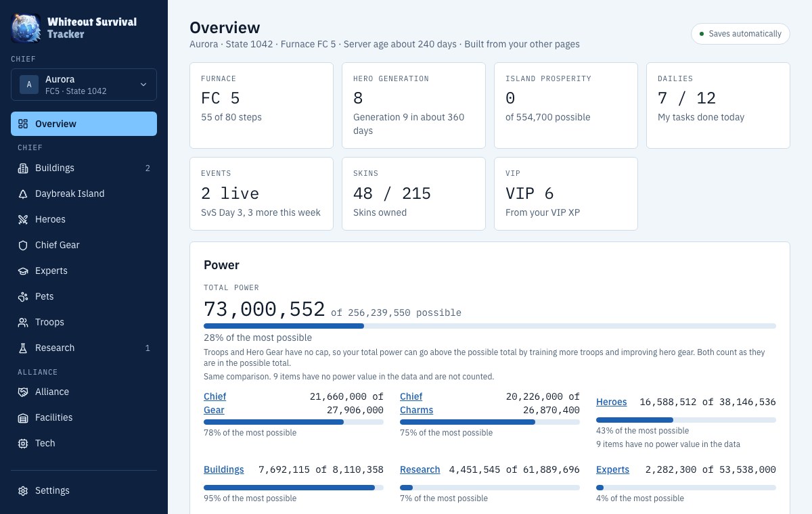Click the total power progress bar

point(490,326)
